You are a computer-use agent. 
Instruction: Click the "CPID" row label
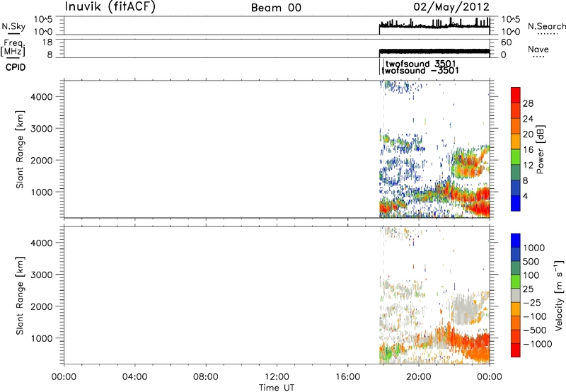click(16, 67)
